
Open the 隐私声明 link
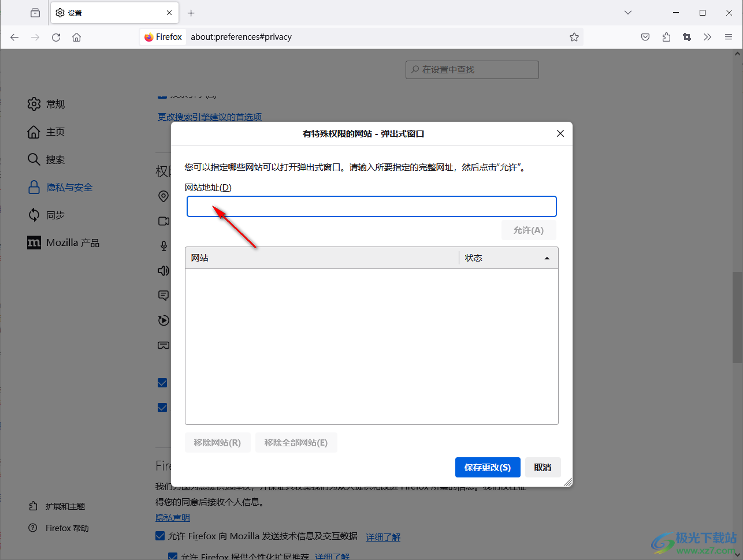[173, 518]
